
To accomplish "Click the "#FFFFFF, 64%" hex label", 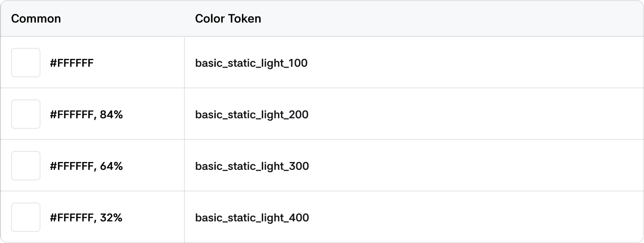I will pos(86,166).
